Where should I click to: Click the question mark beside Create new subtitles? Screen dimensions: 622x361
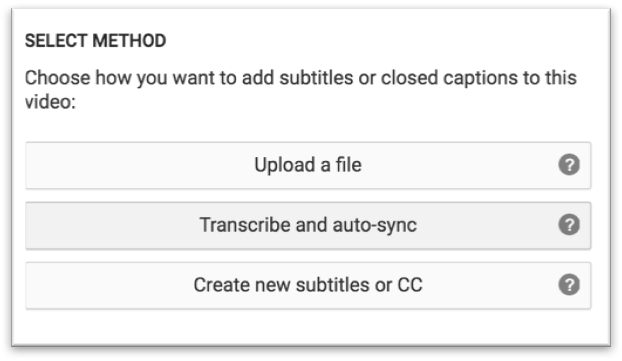click(x=569, y=285)
